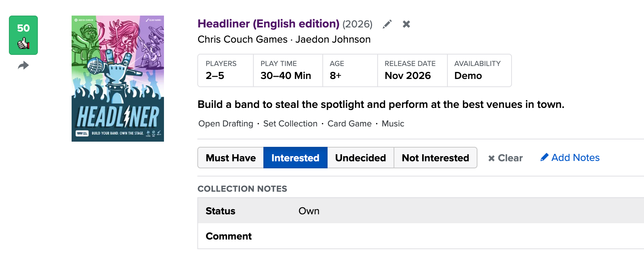Click the Collection Notes heading
The height and width of the screenshot is (264, 644).
(242, 189)
